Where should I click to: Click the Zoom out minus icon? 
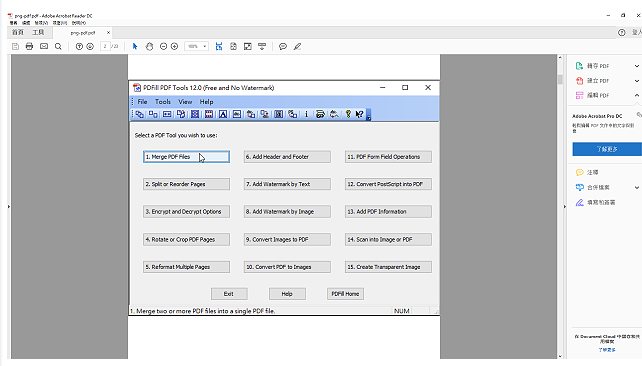pyautogui.click(x=163, y=46)
